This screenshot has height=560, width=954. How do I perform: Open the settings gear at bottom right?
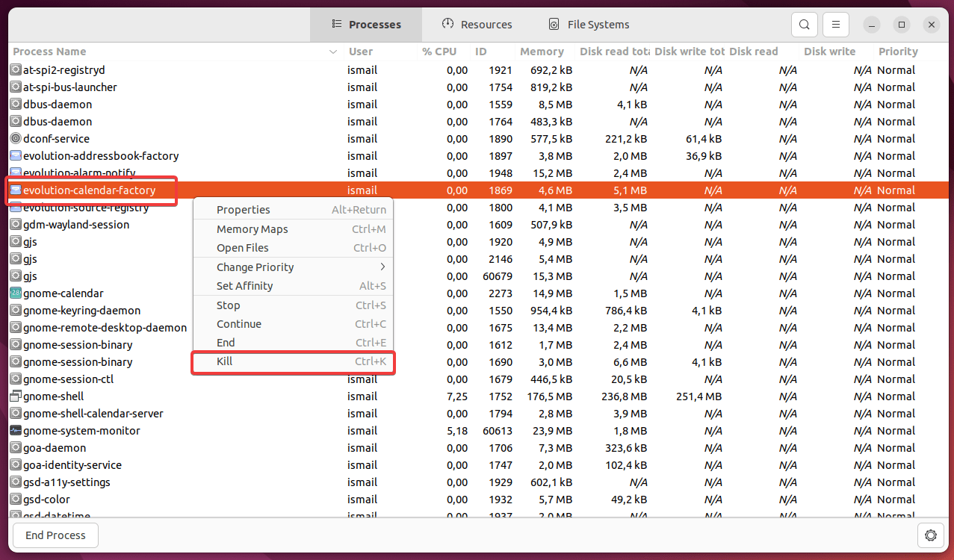(x=930, y=535)
